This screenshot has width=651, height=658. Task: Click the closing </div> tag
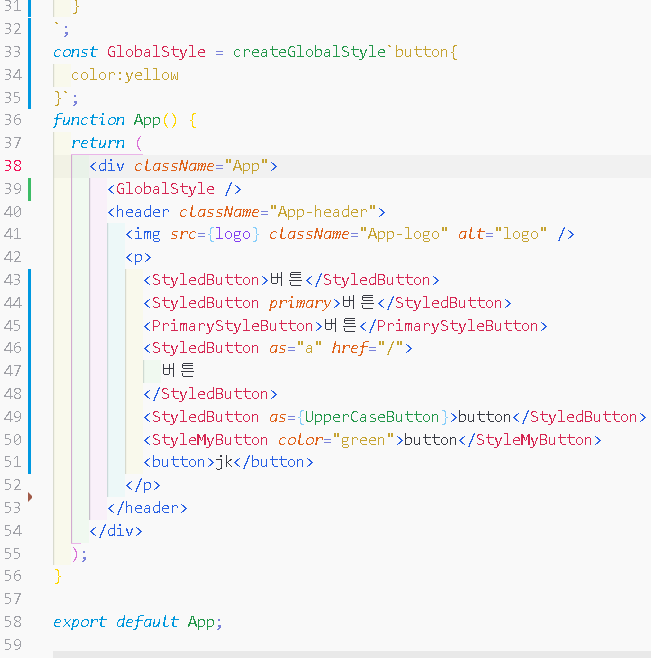tap(116, 531)
